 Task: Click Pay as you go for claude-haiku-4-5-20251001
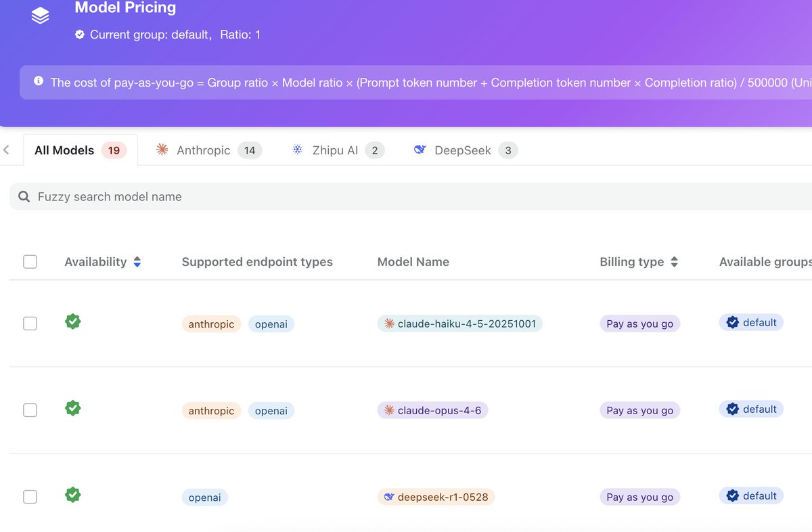(x=640, y=324)
